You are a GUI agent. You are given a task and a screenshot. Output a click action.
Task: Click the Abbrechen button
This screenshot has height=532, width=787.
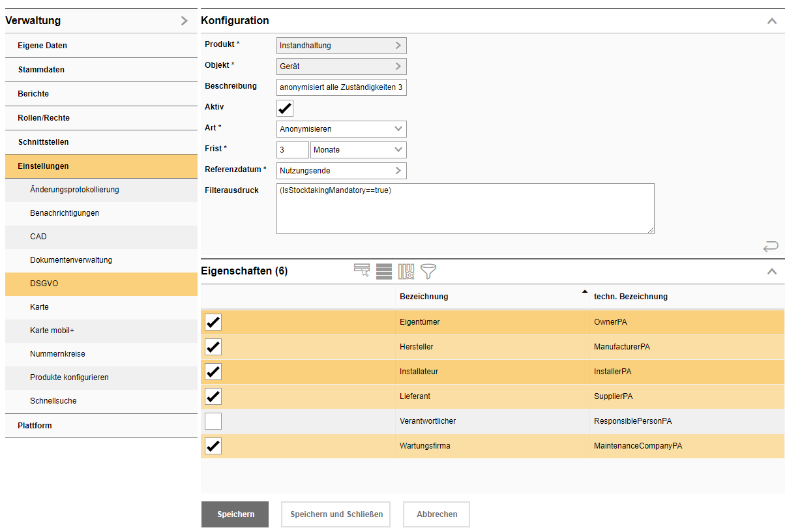point(436,514)
